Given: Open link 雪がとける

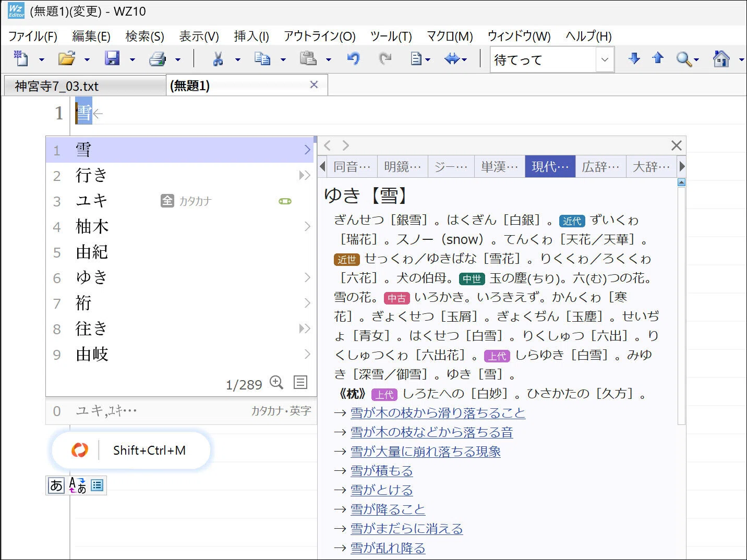Looking at the screenshot, I should click(381, 490).
